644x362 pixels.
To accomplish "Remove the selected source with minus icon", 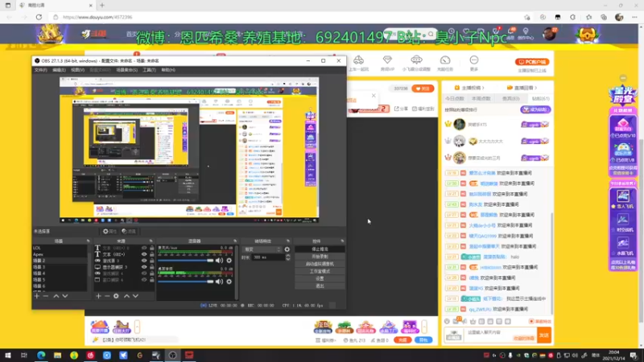I will coord(107,296).
